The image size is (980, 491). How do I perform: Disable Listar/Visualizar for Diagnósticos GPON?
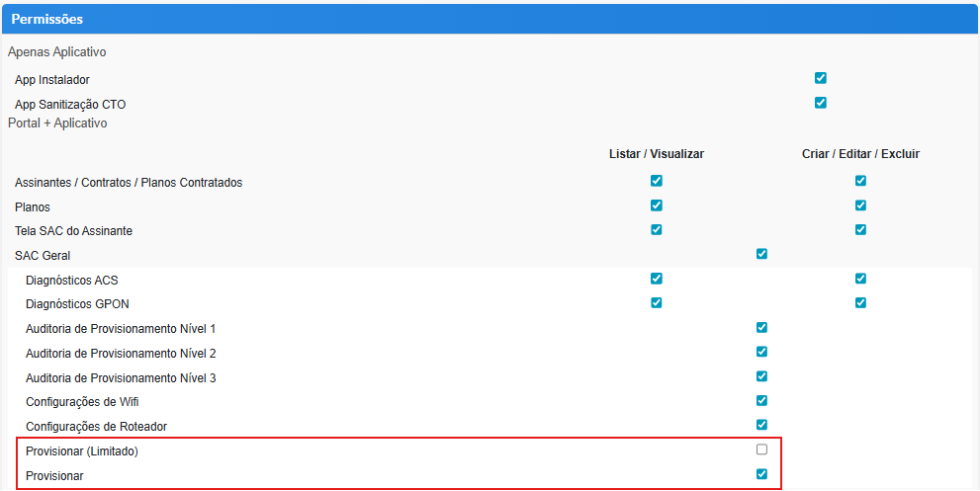pyautogui.click(x=657, y=302)
